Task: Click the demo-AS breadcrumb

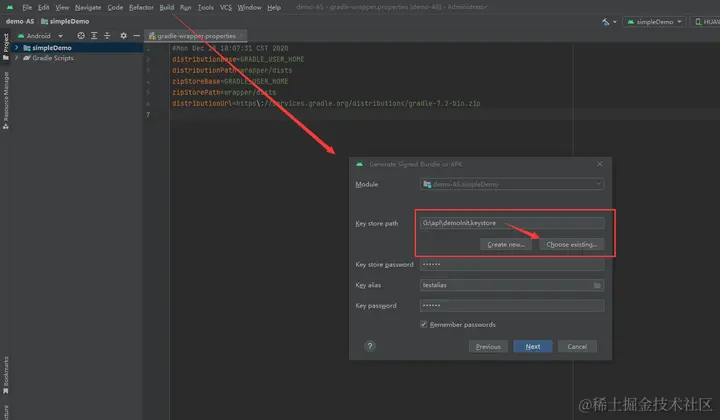Action: 20,21
